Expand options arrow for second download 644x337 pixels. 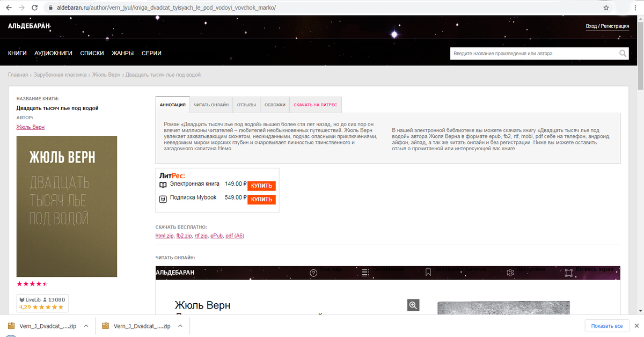pyautogui.click(x=181, y=326)
